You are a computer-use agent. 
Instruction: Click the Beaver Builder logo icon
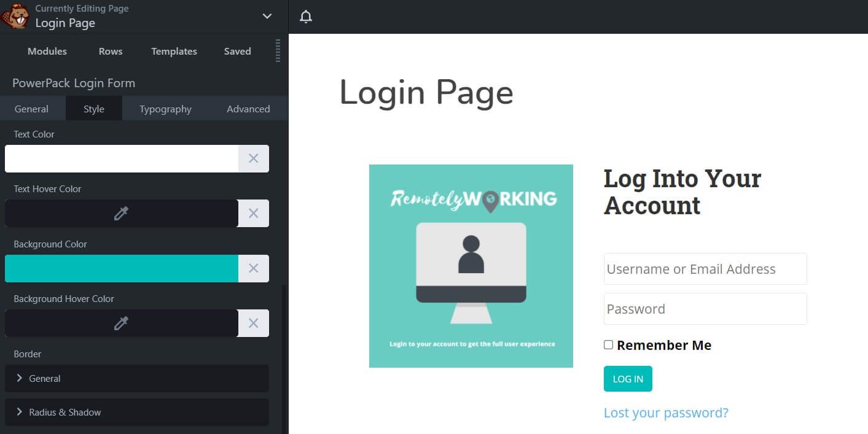(x=15, y=16)
